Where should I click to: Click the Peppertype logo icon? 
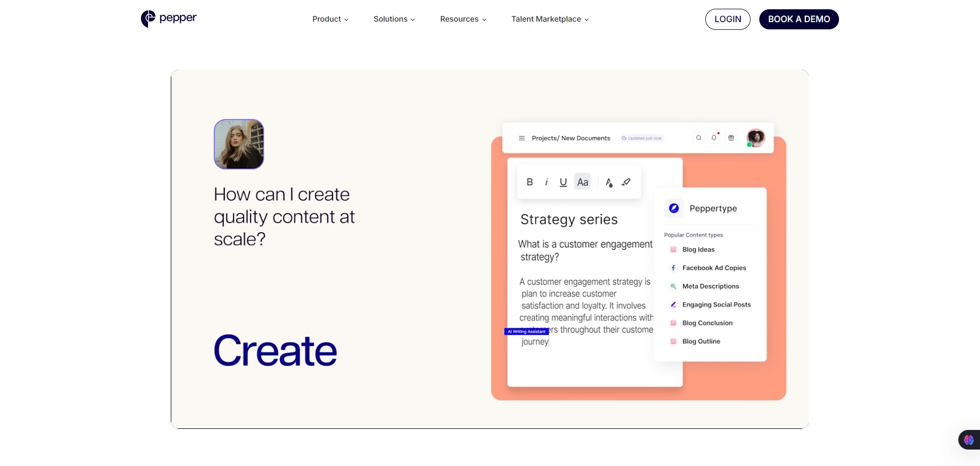tap(674, 208)
